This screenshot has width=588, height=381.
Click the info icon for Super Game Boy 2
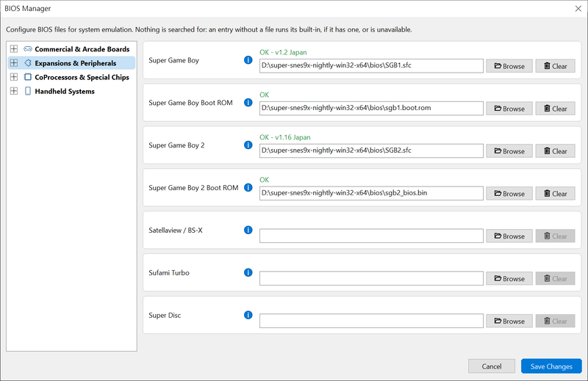(248, 145)
